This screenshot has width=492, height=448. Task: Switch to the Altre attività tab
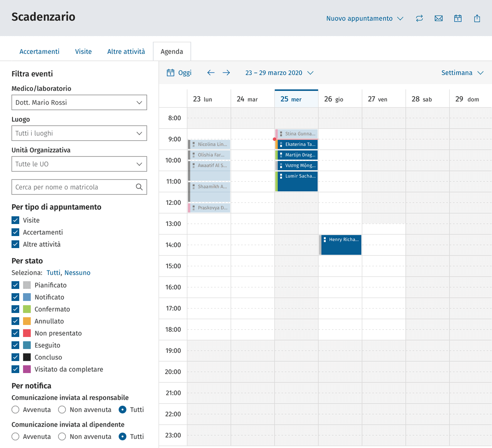point(126,51)
